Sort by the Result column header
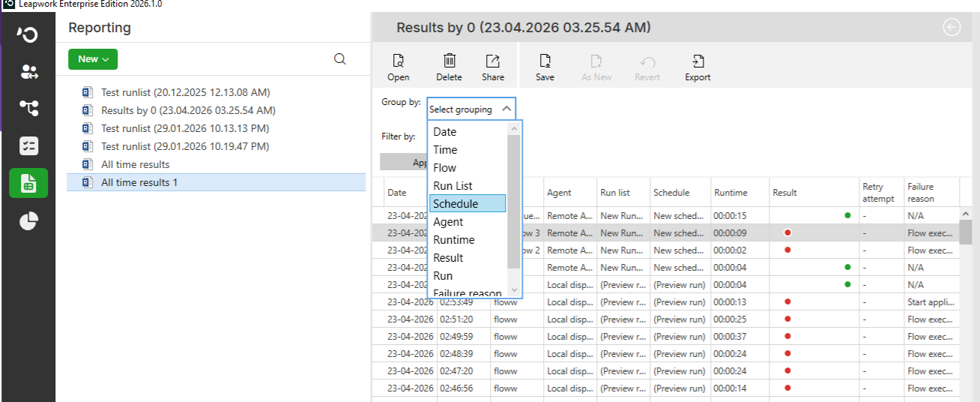 pyautogui.click(x=814, y=193)
